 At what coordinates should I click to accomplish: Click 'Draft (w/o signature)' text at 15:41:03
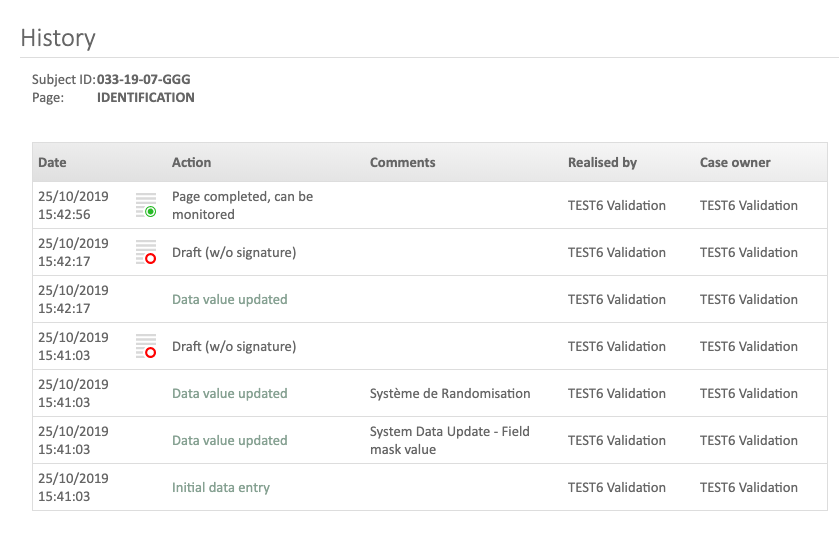pyautogui.click(x=234, y=346)
